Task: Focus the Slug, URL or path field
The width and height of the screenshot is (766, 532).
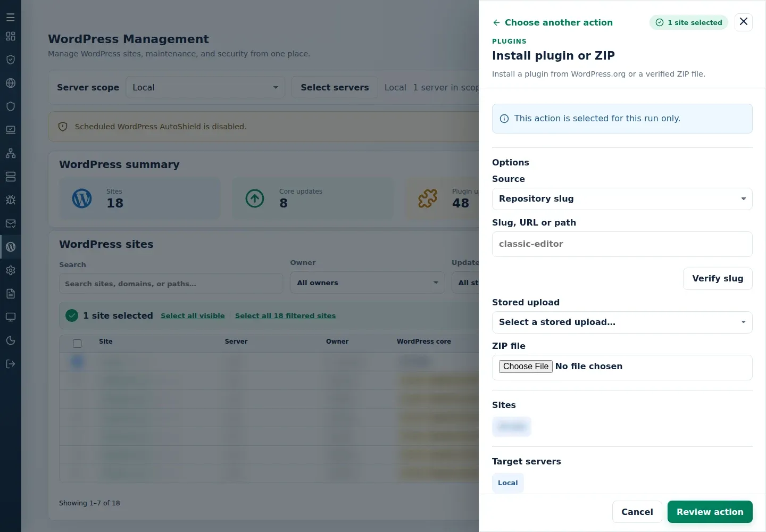Action: coord(622,244)
